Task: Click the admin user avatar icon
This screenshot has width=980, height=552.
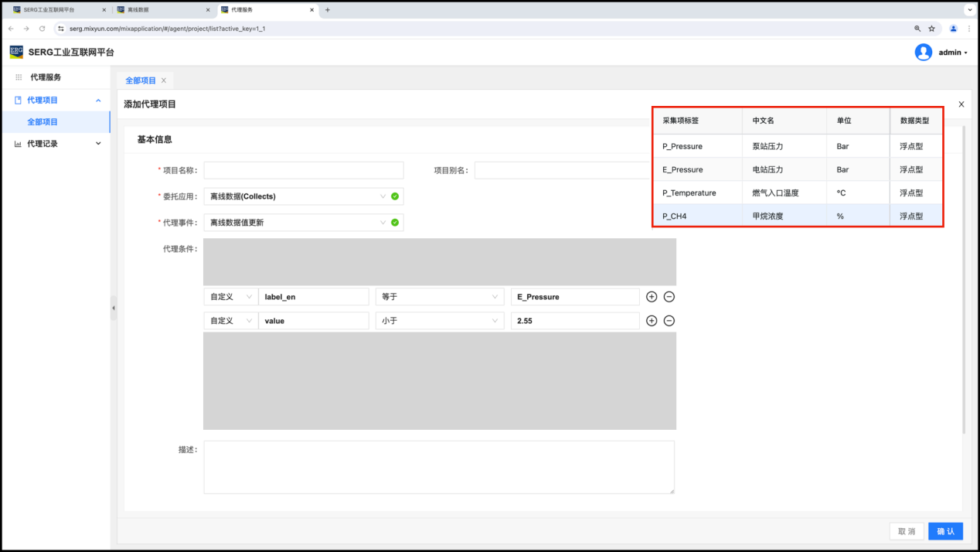Action: [x=923, y=53]
